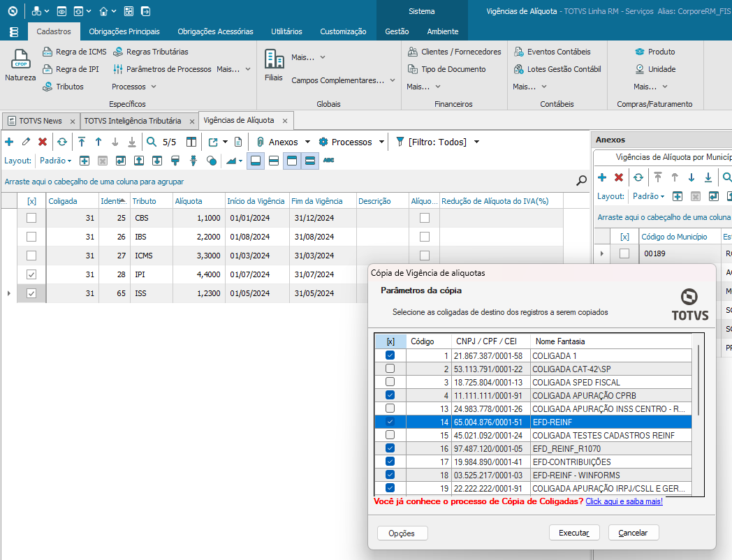Sort by Tributo column header
The image size is (732, 560).
tap(152, 201)
